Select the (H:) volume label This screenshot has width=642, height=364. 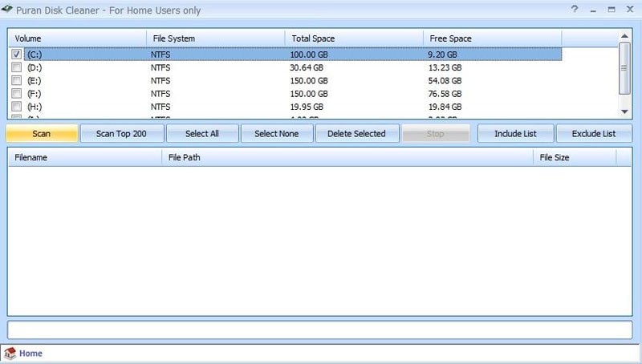pos(35,107)
